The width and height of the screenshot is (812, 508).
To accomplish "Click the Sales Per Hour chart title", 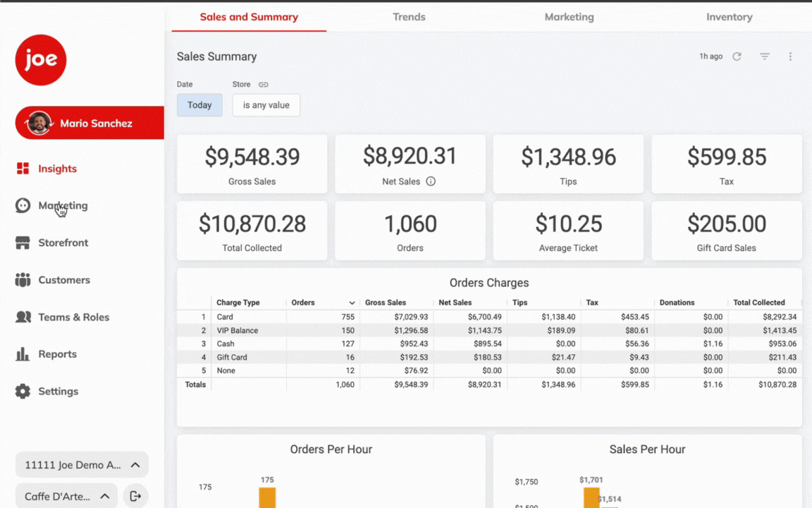I will tap(647, 449).
